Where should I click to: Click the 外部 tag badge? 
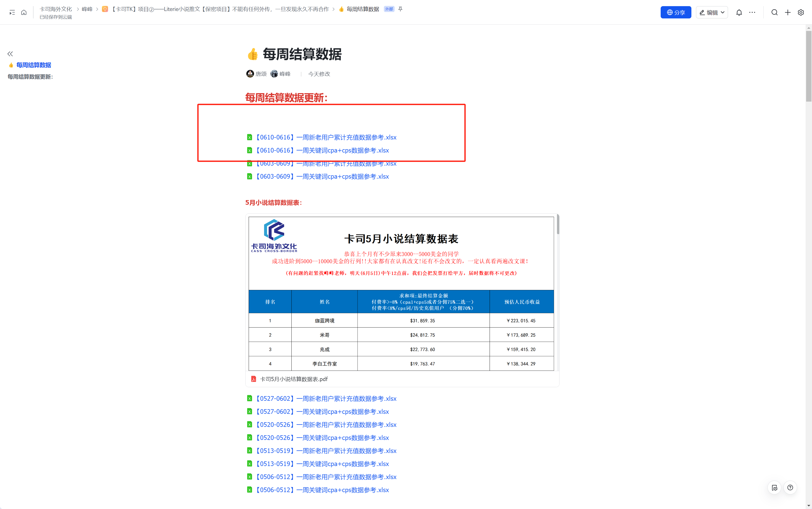pos(389,9)
